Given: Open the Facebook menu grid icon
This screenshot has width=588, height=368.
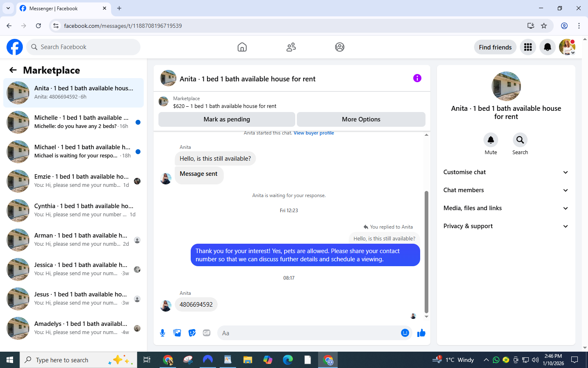Looking at the screenshot, I should click(x=528, y=47).
